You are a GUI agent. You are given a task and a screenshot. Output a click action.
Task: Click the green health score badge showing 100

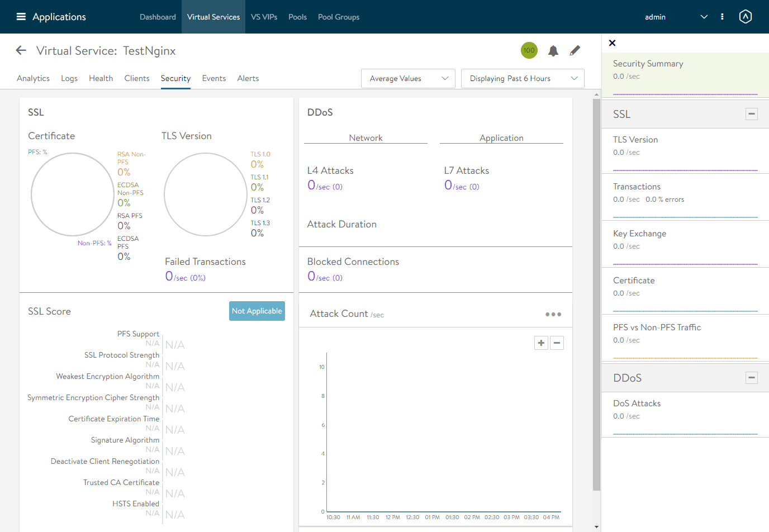pos(529,50)
